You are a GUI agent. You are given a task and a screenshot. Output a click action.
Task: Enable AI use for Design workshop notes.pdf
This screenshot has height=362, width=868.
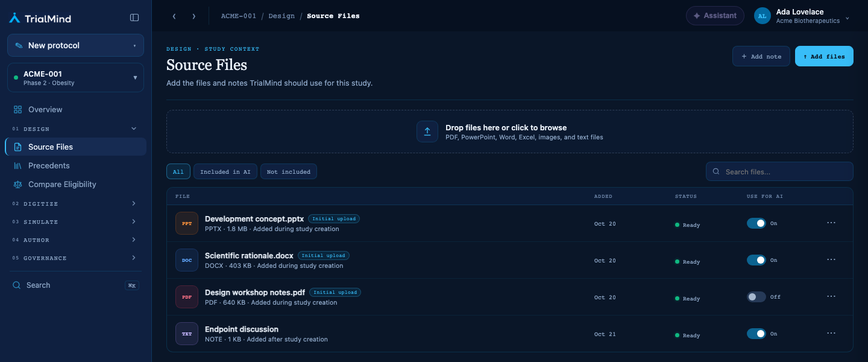tap(756, 297)
